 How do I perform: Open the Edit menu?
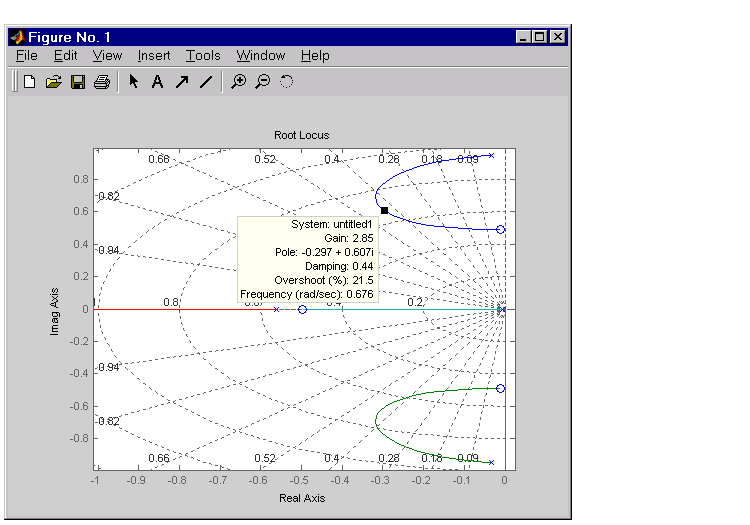65,56
